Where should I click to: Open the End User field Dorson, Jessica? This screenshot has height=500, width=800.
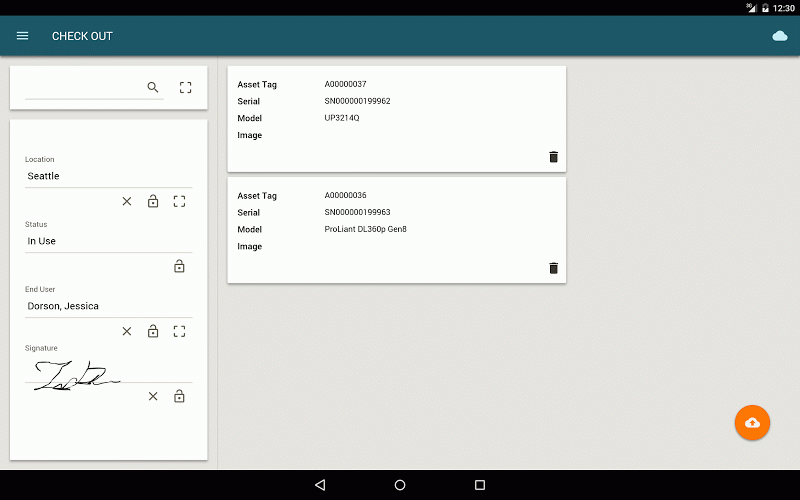109,306
